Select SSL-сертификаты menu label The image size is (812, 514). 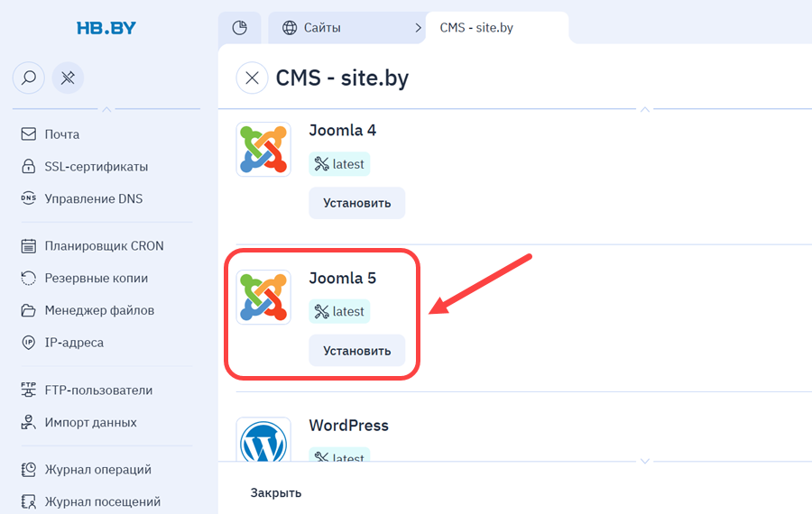coord(97,167)
